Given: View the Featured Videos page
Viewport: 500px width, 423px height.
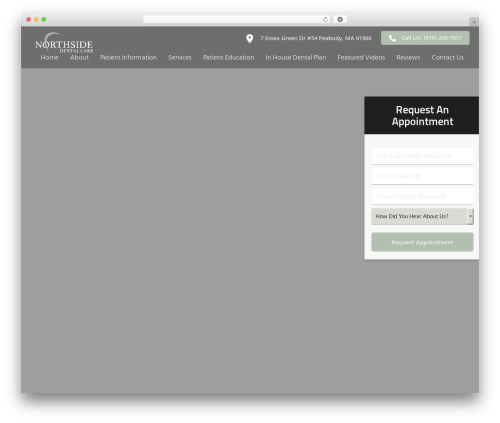Looking at the screenshot, I should 361,58.
